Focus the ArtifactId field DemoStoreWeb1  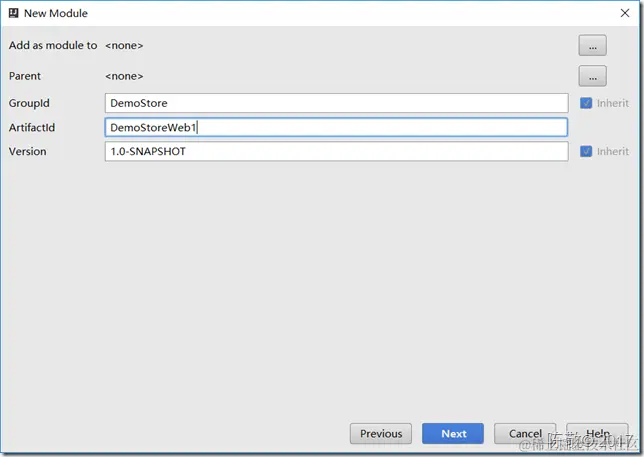(336, 127)
